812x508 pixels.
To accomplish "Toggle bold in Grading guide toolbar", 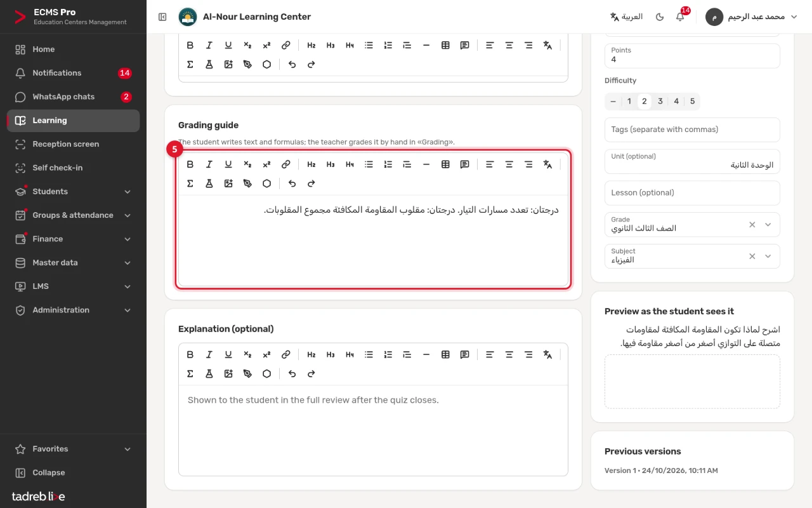I will 190,164.
